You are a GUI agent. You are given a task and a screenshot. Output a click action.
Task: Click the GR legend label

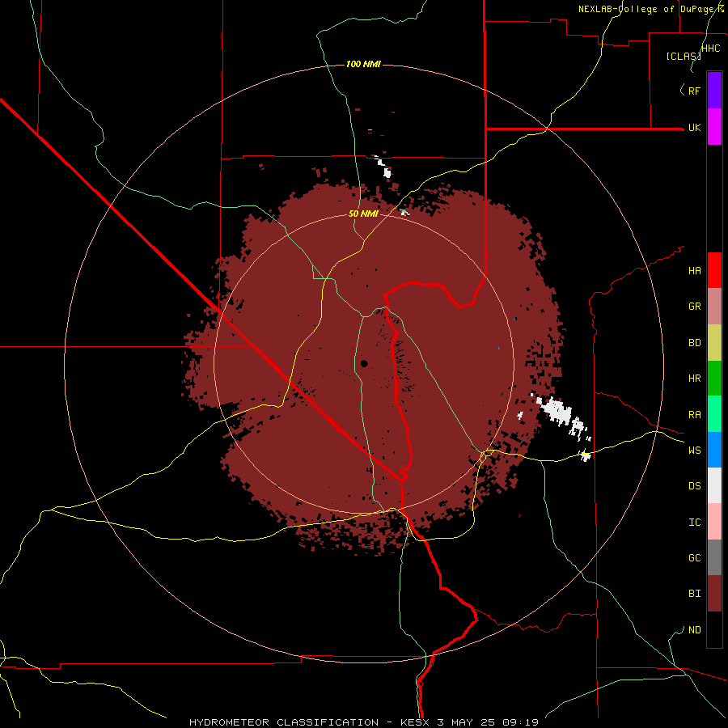point(694,307)
